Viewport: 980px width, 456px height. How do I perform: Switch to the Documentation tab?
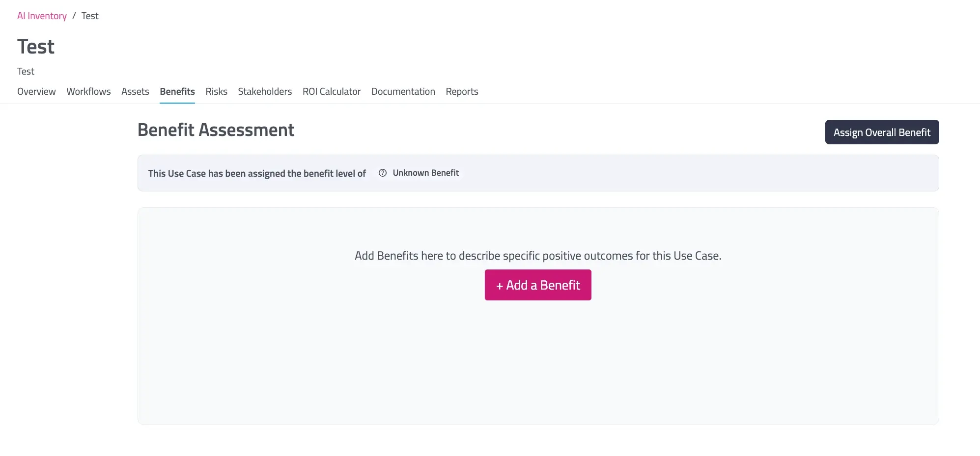pos(403,91)
